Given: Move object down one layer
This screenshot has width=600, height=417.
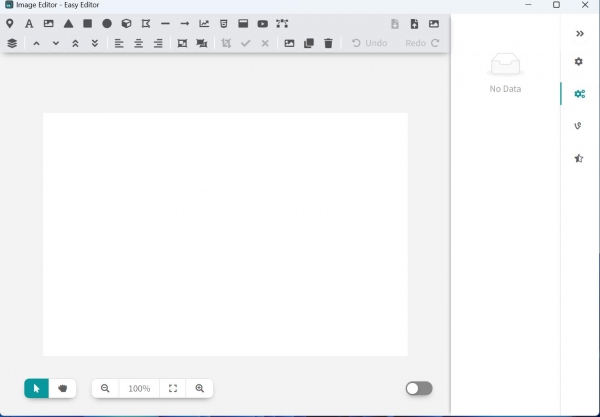Looking at the screenshot, I should click(56, 43).
